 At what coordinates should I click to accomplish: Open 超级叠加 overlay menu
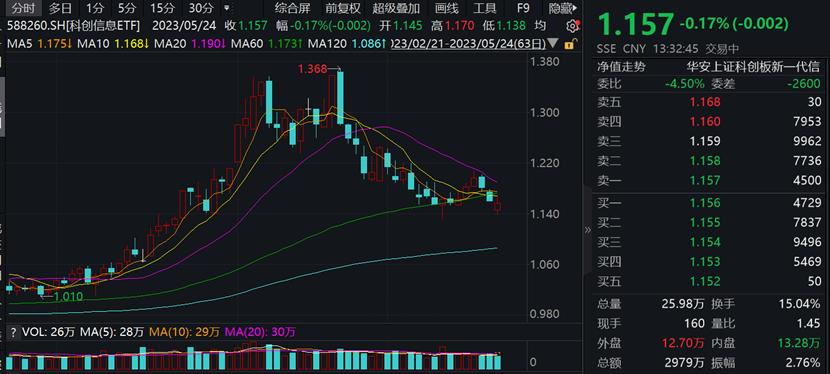[396, 8]
